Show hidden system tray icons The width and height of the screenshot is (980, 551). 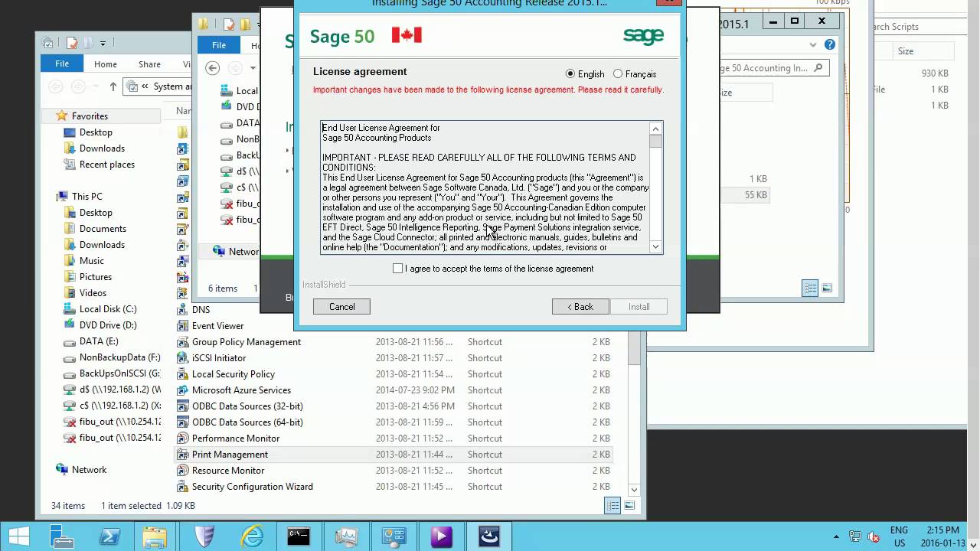[836, 537]
